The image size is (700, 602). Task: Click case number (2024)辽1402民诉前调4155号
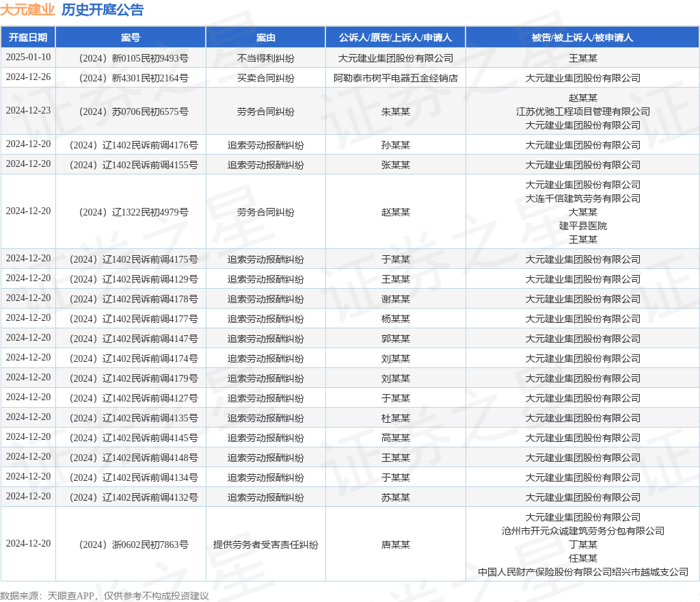pyautogui.click(x=133, y=165)
